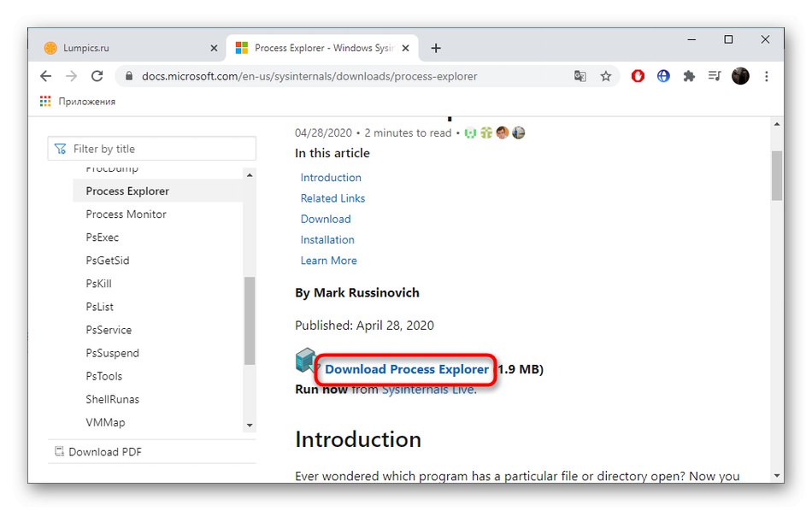The image size is (812, 511).
Task: Open PsSuspend in the sidebar list
Action: [112, 353]
